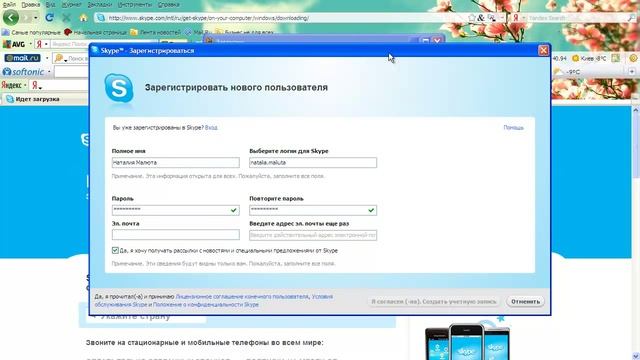Click the Softonic toolbar search field
The image size is (640, 360).
pyautogui.click(x=71, y=72)
